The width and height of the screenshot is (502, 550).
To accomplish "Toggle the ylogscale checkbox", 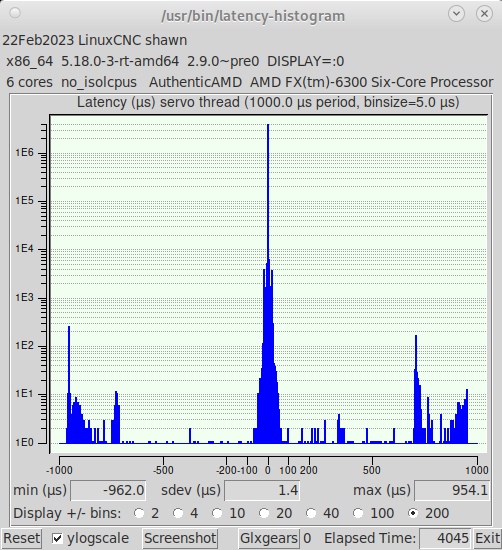I will (58, 538).
